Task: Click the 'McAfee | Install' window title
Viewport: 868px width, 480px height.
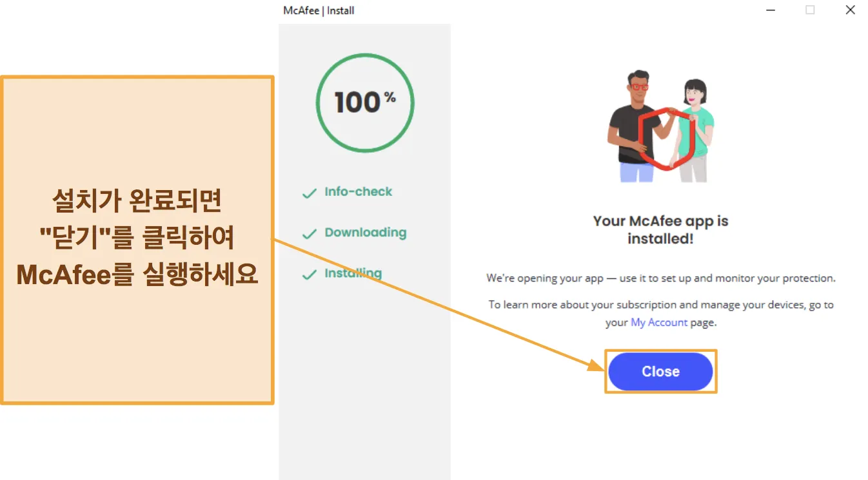Action: [x=319, y=10]
